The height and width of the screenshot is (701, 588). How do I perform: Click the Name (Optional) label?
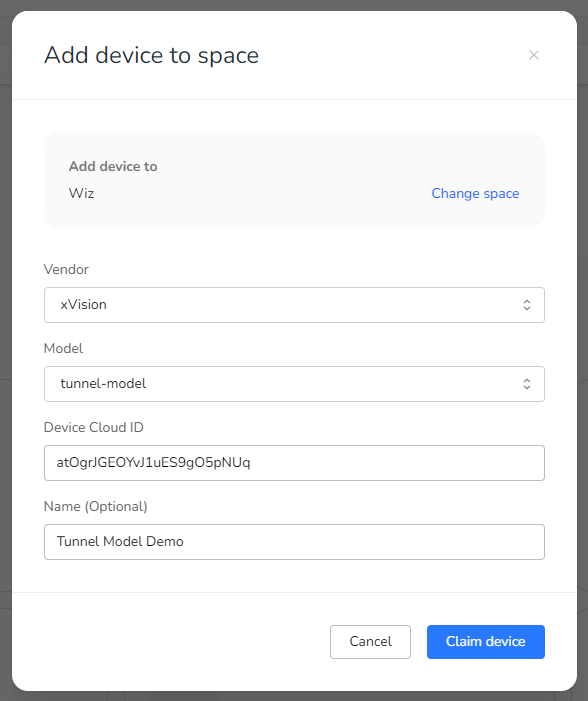click(x=95, y=507)
